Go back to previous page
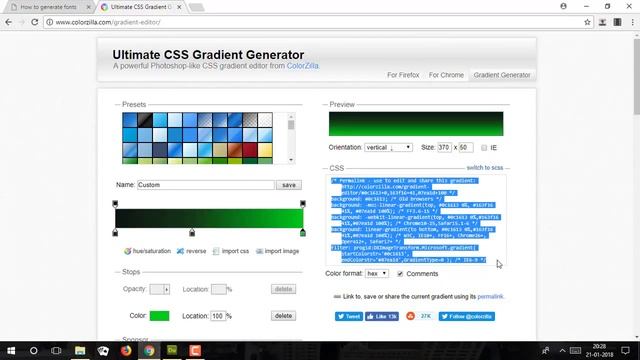Screen dimensions: 640x360 pos(9,22)
